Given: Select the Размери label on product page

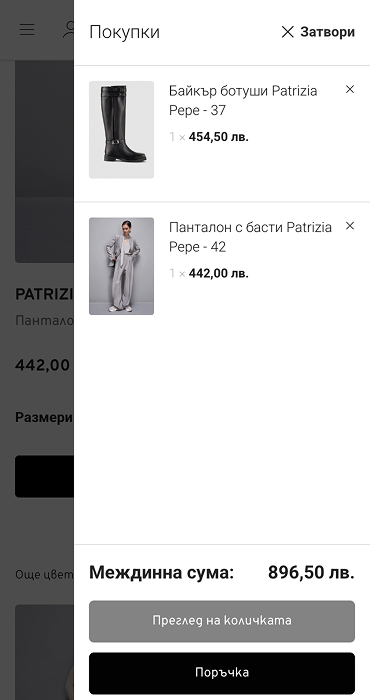Looking at the screenshot, I should [44, 417].
